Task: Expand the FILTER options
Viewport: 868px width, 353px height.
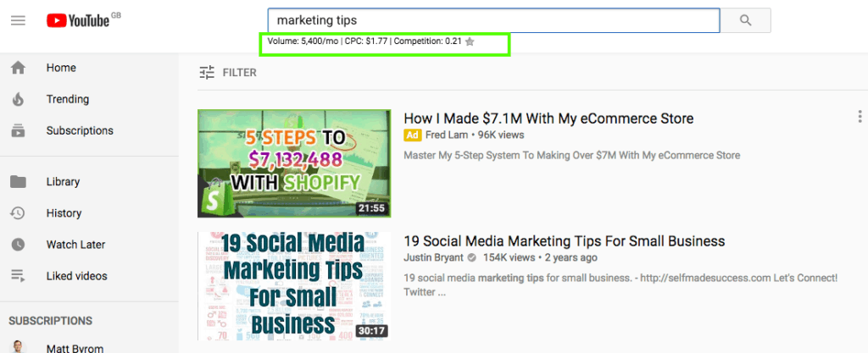Action: [x=228, y=73]
